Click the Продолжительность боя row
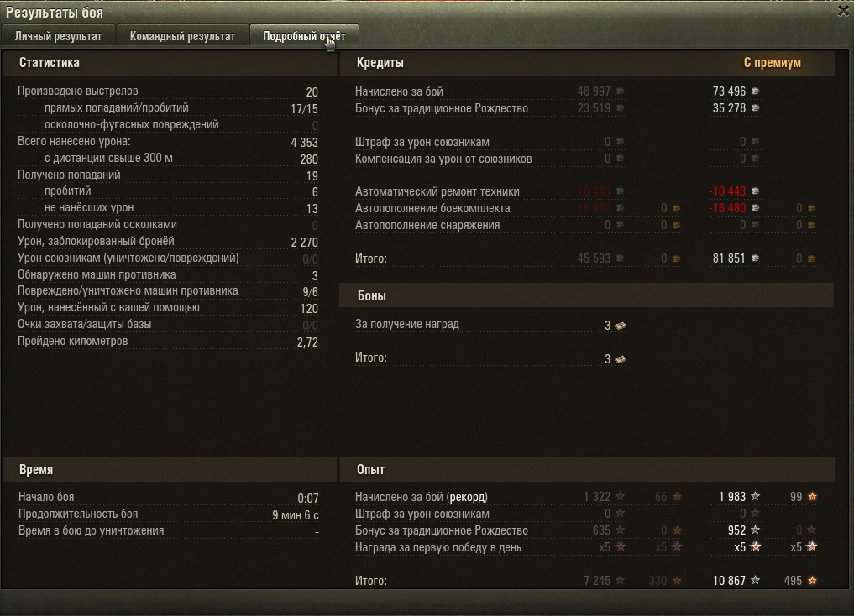 (x=168, y=514)
